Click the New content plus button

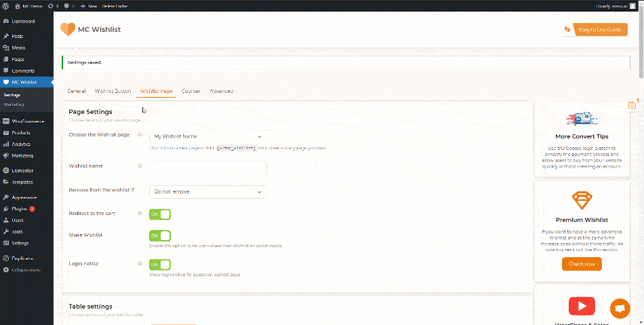pyautogui.click(x=89, y=6)
